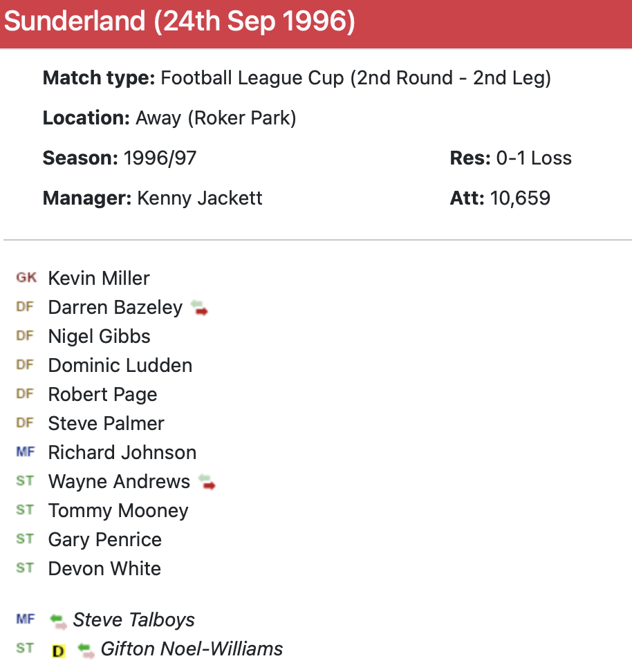Viewport: 632px width, 672px height.
Task: Open Robert Page player link
Action: [102, 395]
